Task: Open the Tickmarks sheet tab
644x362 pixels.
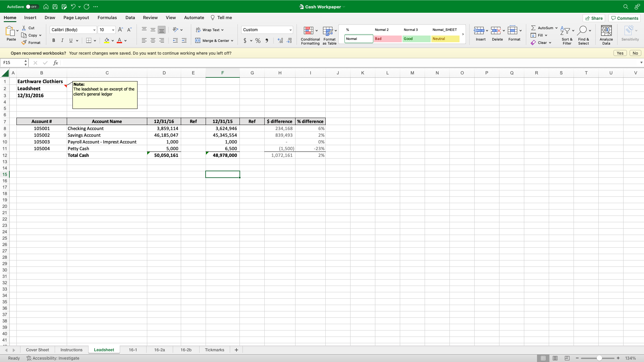Action: (214, 350)
